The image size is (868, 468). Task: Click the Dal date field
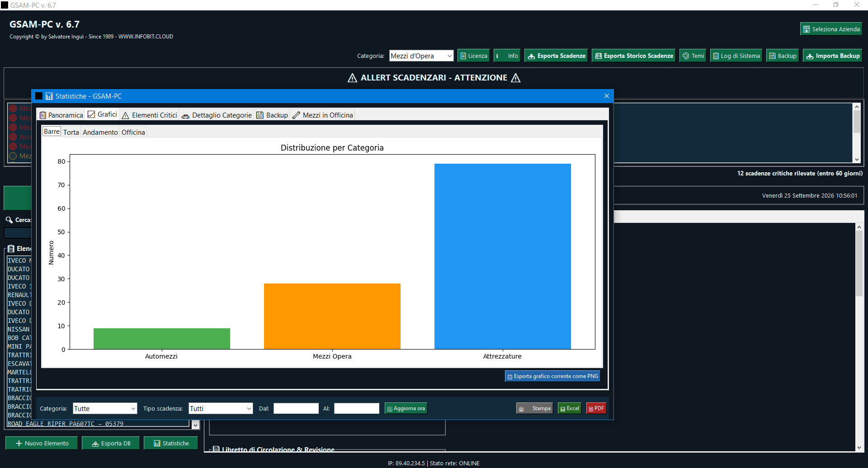click(296, 408)
